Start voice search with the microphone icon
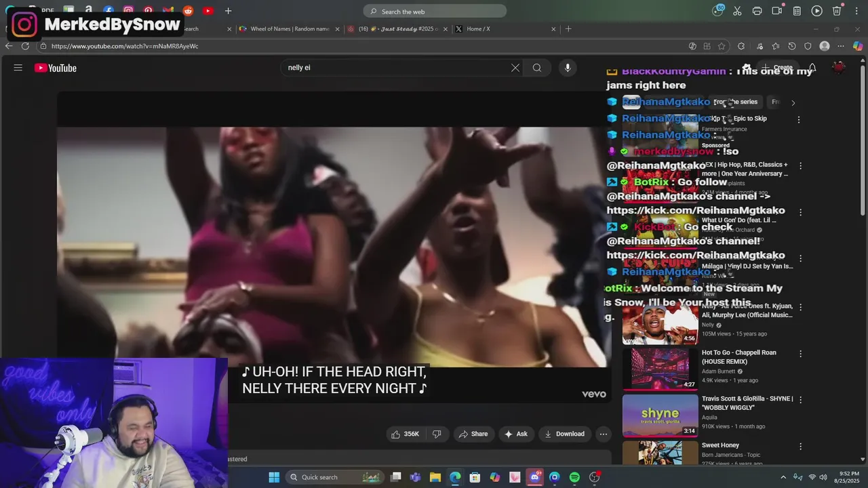Screen dimensions: 868x488 [x=568, y=68]
